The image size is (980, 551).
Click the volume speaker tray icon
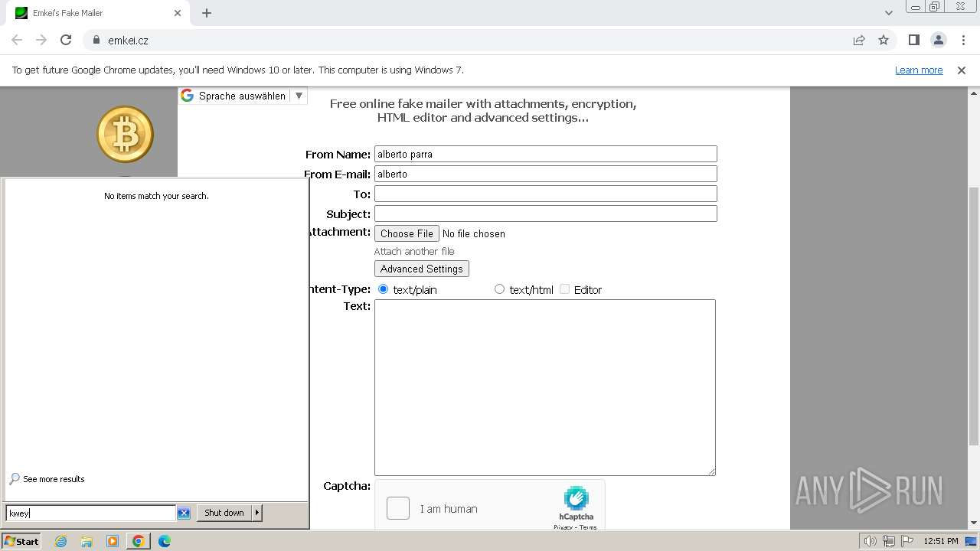coord(871,542)
